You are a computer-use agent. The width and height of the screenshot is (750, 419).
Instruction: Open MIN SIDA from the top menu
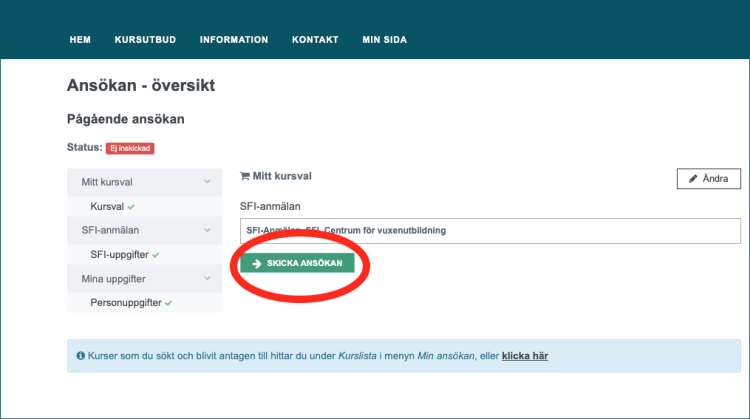pyautogui.click(x=384, y=40)
